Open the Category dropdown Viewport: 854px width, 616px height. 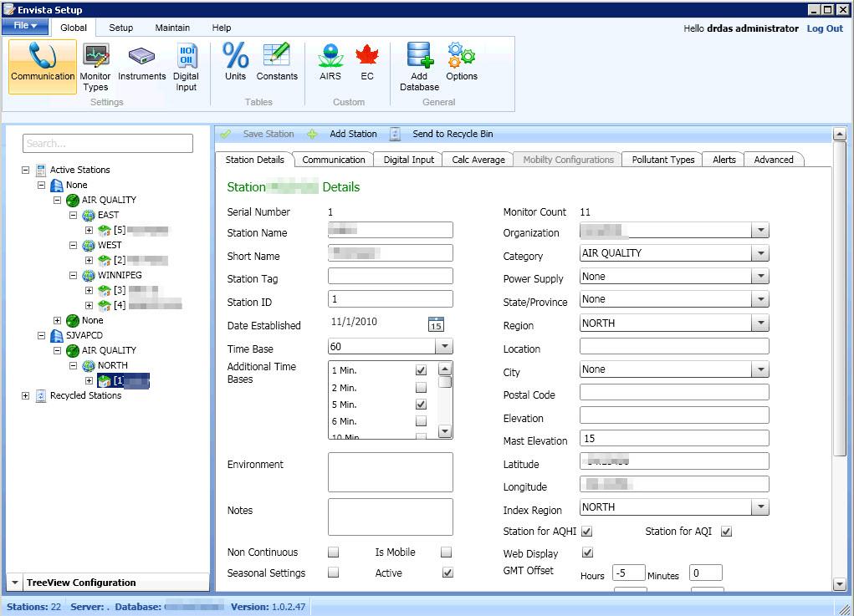pyautogui.click(x=759, y=254)
